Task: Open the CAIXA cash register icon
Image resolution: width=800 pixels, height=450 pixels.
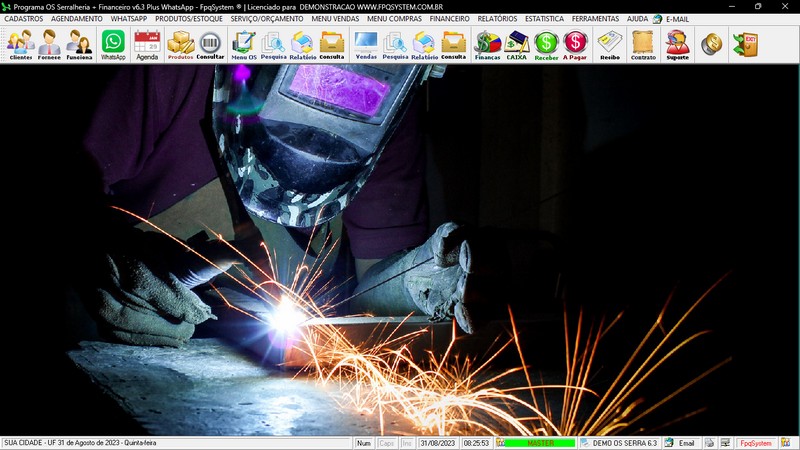Action: tap(517, 44)
